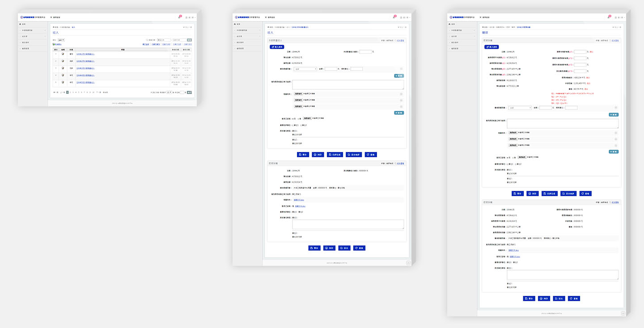Image resolution: width=644 pixels, height=328 pixels.
Task: Click scroll-to-top arrow at middle page bottom corner
Action: click(x=408, y=263)
